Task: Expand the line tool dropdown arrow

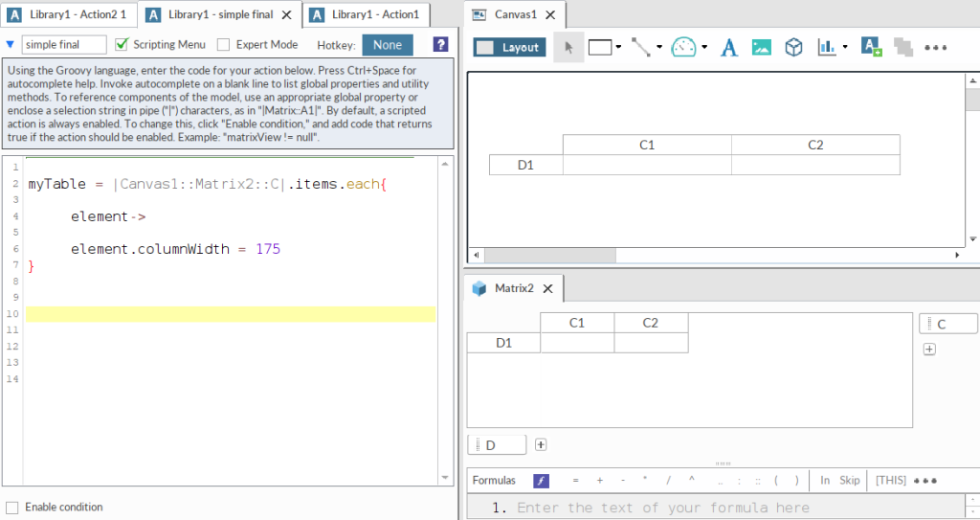Action: [x=659, y=47]
